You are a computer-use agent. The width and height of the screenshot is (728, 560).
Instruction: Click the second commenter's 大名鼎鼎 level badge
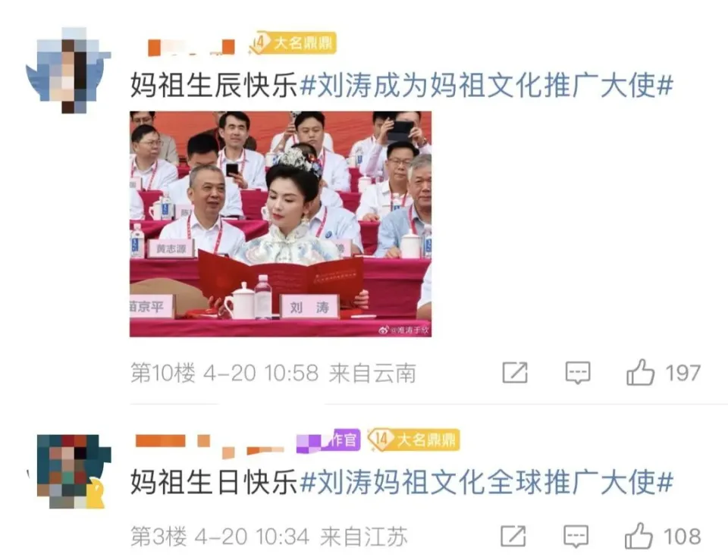[x=413, y=440]
